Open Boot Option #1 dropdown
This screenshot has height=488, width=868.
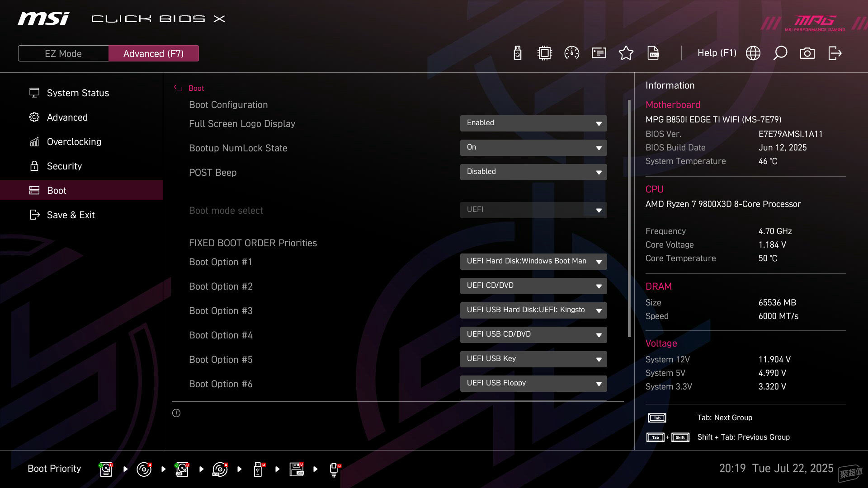533,262
